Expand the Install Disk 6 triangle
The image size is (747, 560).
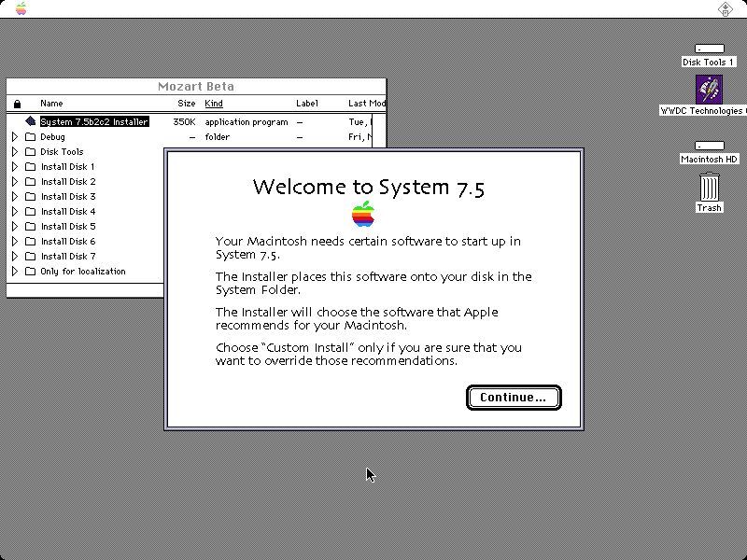pyautogui.click(x=15, y=241)
